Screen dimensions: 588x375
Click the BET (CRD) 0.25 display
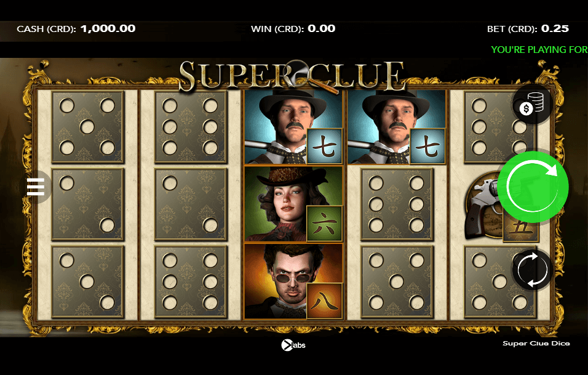(x=528, y=29)
